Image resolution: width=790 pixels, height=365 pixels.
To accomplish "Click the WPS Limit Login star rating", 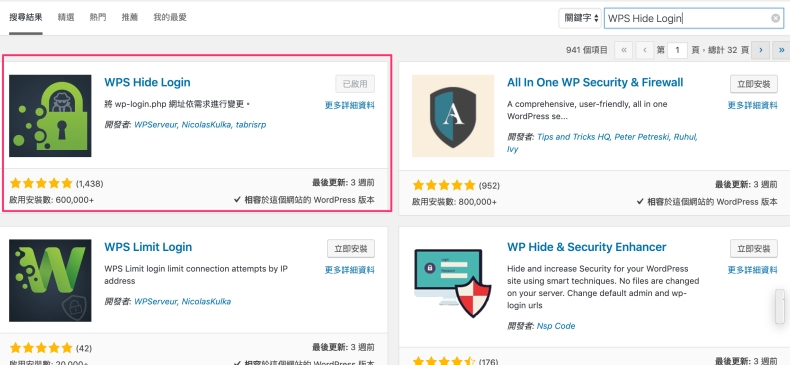I will coord(41,348).
